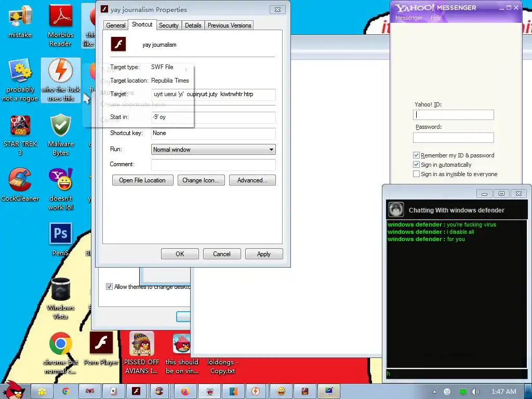This screenshot has width=532, height=399.
Task: Show hidden tray icons arrow
Action: 434,392
